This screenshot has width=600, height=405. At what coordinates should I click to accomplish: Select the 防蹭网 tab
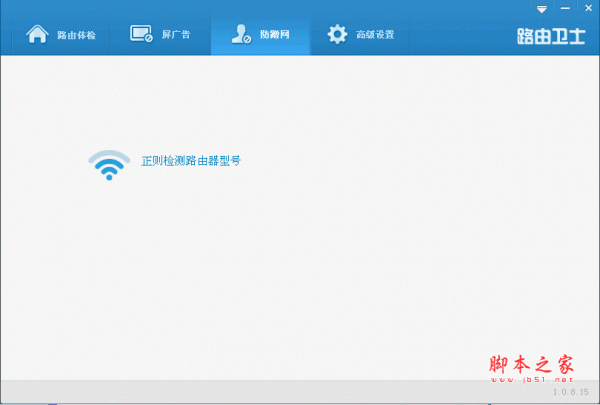pos(261,35)
